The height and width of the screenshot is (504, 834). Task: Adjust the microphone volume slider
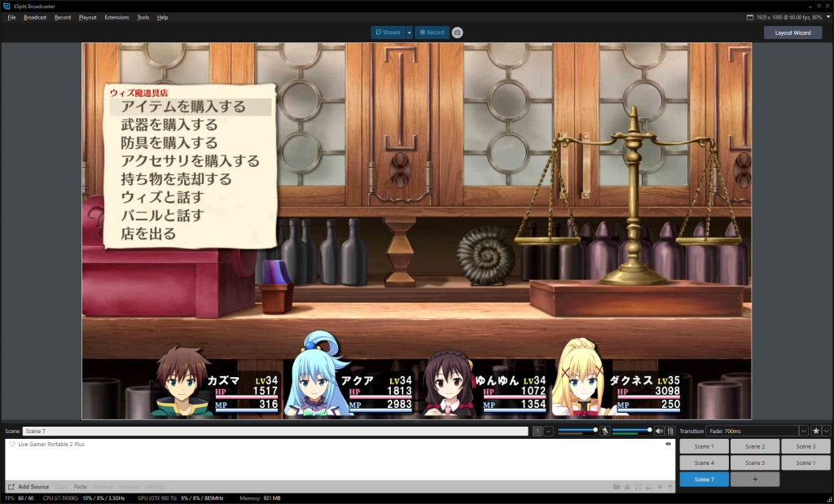pyautogui.click(x=577, y=430)
